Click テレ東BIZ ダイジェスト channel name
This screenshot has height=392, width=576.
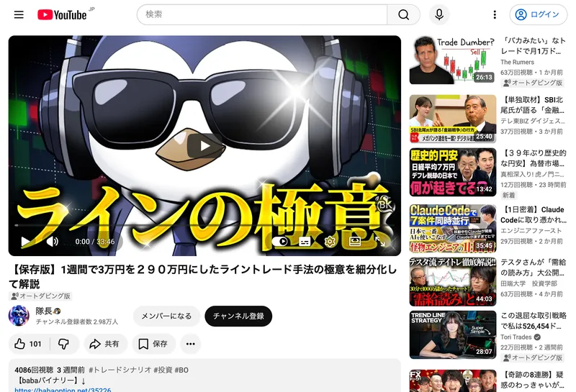[533, 121]
